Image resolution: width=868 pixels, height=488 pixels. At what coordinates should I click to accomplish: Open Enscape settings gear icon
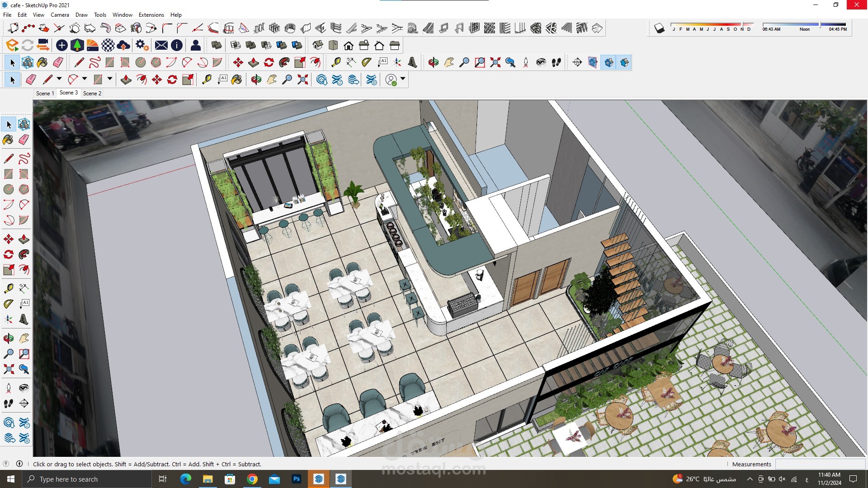142,45
